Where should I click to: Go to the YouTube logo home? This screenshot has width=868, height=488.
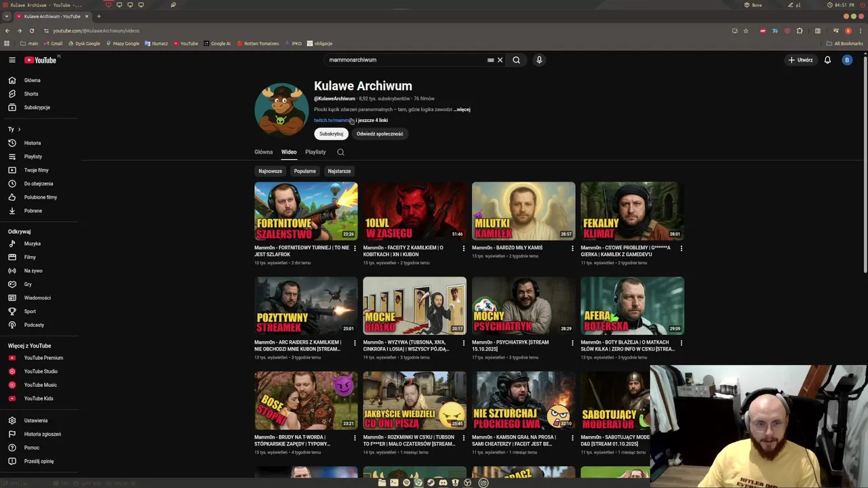point(41,60)
